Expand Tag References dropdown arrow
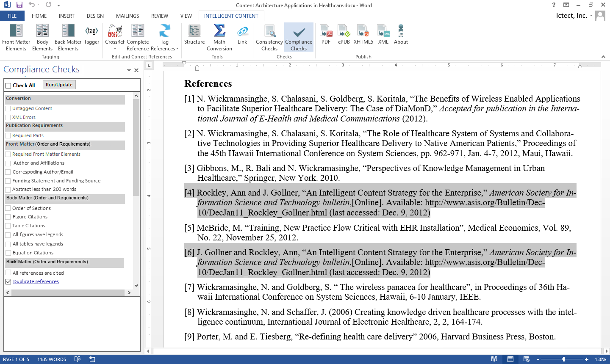The height and width of the screenshot is (364, 610). coord(177,49)
